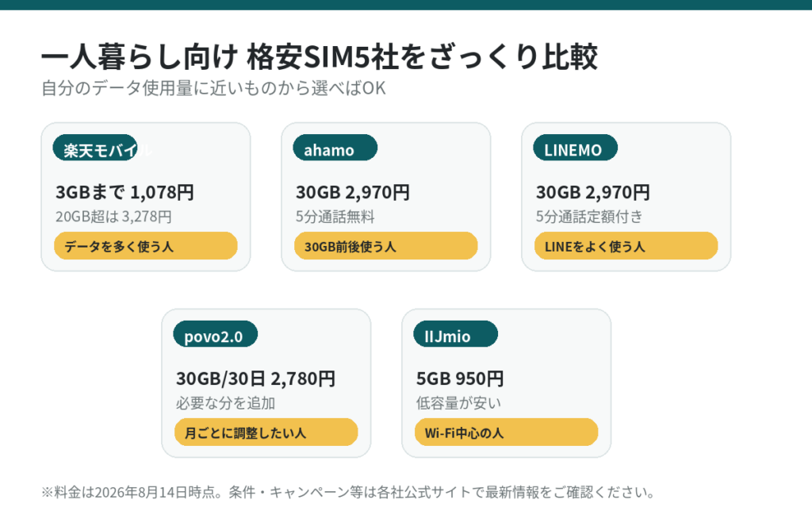812x515 pixels.
Task: Click the 20GB超は 3,278円 note
Action: coord(113,217)
